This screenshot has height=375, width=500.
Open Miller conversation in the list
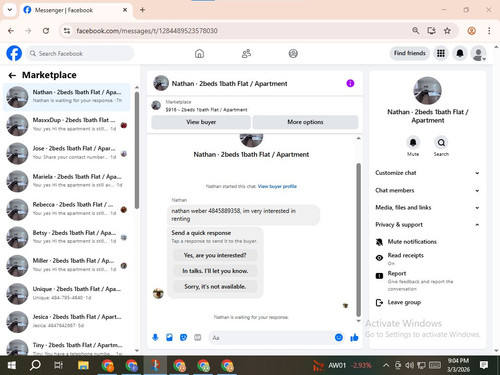coord(66,265)
